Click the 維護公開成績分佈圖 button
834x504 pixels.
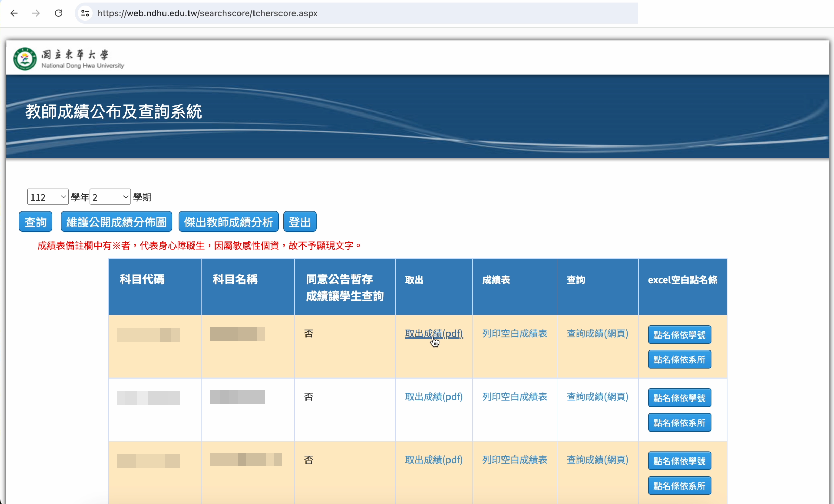[116, 222]
